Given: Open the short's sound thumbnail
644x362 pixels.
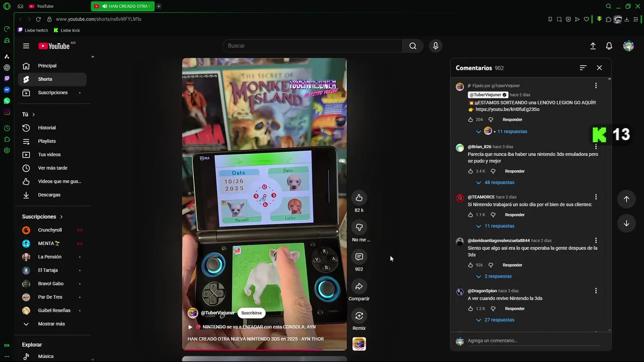Looking at the screenshot, I should (x=359, y=344).
